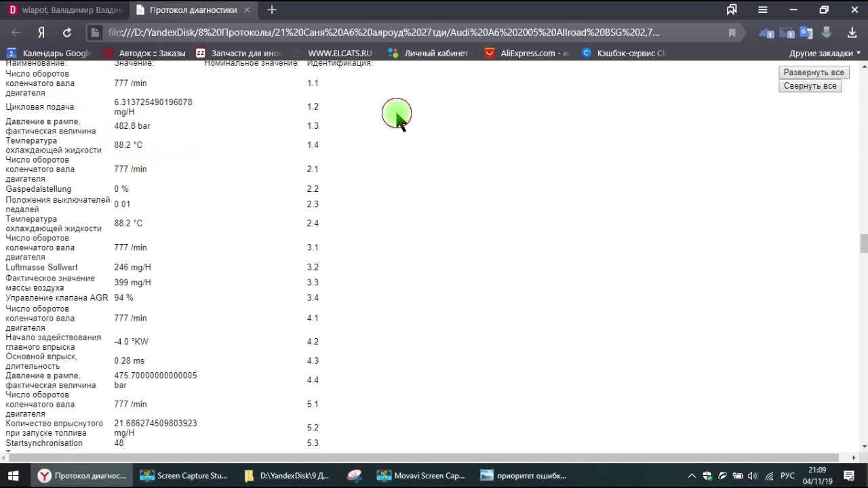Close the Протокол диагностики tab
868x488 pixels.
[x=247, y=10]
